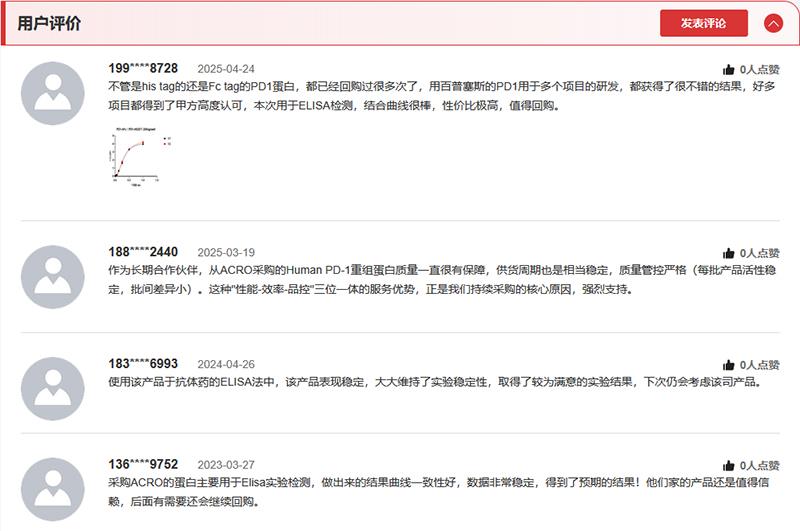Like the review by 188****2440
The width and height of the screenshot is (800, 531).
tap(728, 253)
